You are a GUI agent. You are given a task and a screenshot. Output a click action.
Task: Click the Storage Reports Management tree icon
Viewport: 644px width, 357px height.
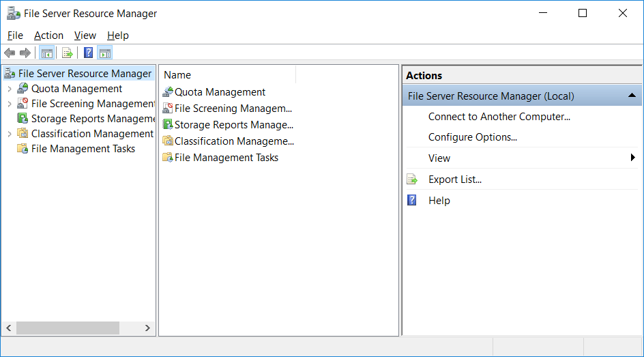click(23, 119)
